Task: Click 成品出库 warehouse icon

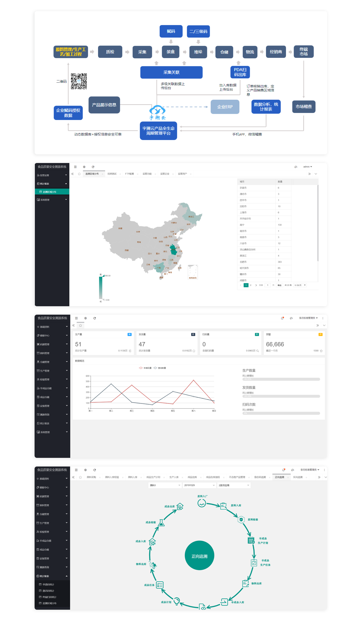Action: tap(180, 506)
